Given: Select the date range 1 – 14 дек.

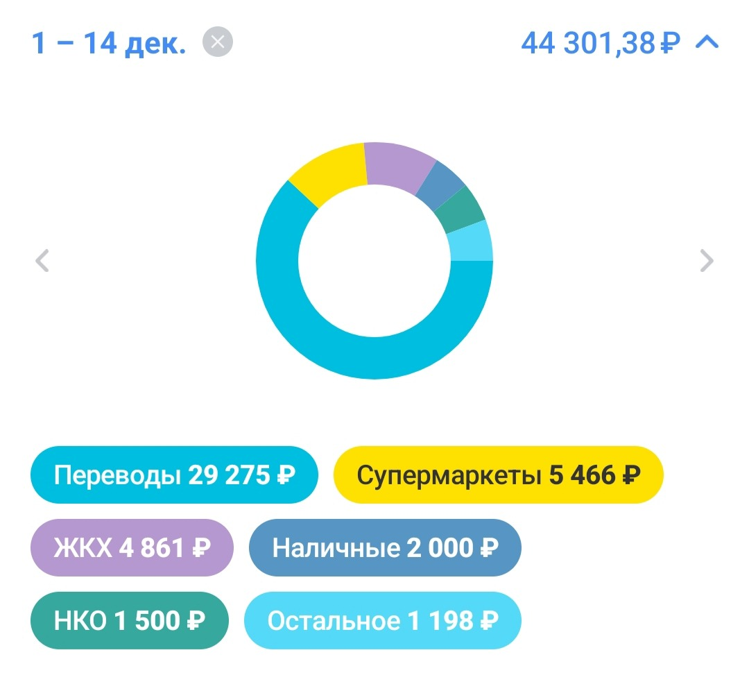Looking at the screenshot, I should (x=107, y=42).
